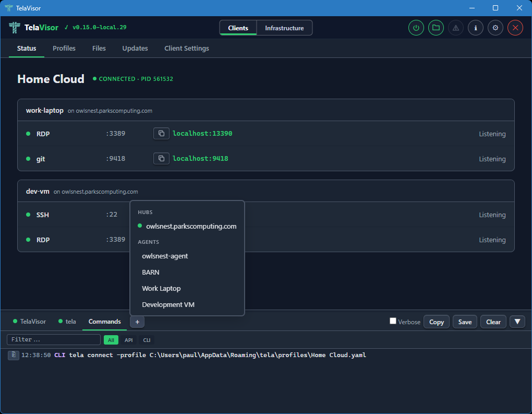Open the settings gear icon
The width and height of the screenshot is (532, 414).
point(495,28)
